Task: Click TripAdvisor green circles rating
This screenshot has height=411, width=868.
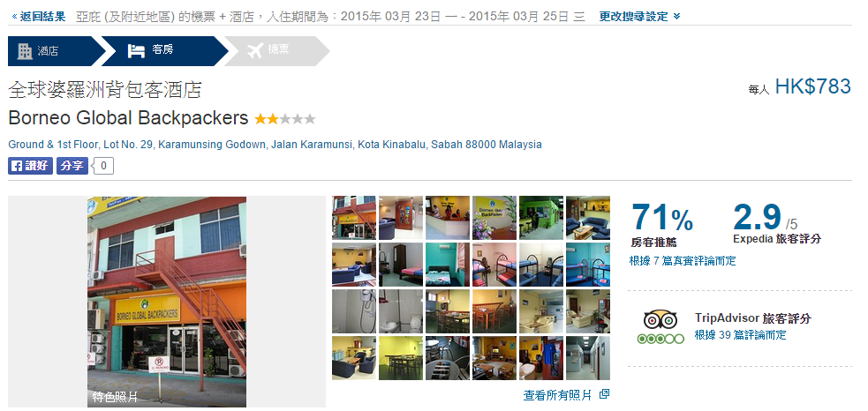Action: point(660,339)
